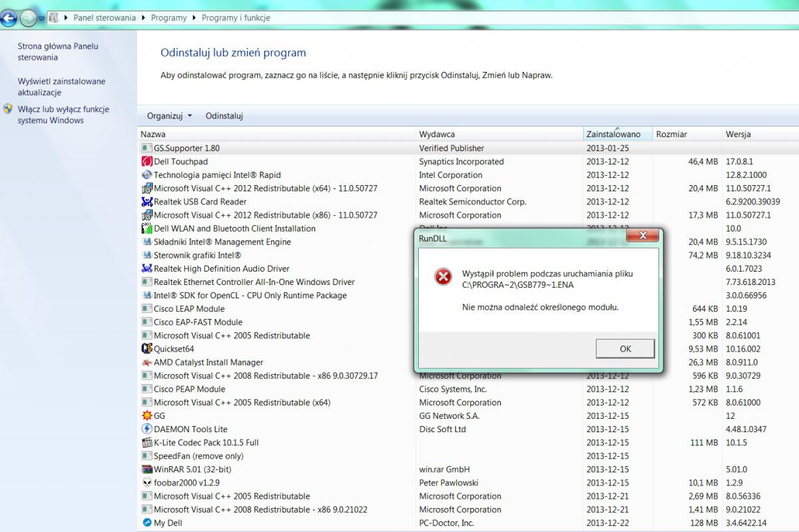
Task: Open Wyświetl zainstalowane aktualizacje link
Action: (61, 87)
